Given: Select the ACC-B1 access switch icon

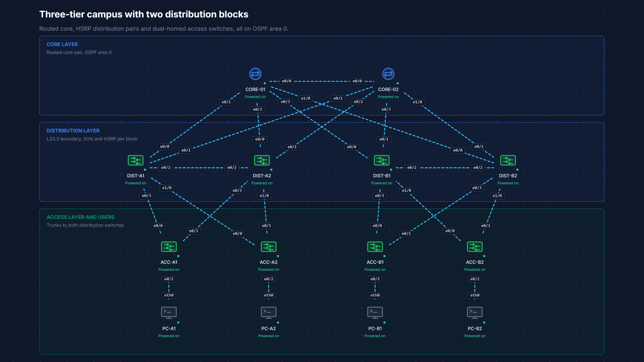Looking at the screenshot, I should (x=375, y=247).
